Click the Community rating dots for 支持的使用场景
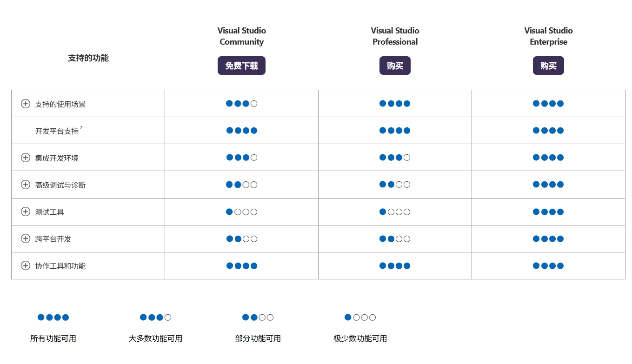 (x=241, y=104)
